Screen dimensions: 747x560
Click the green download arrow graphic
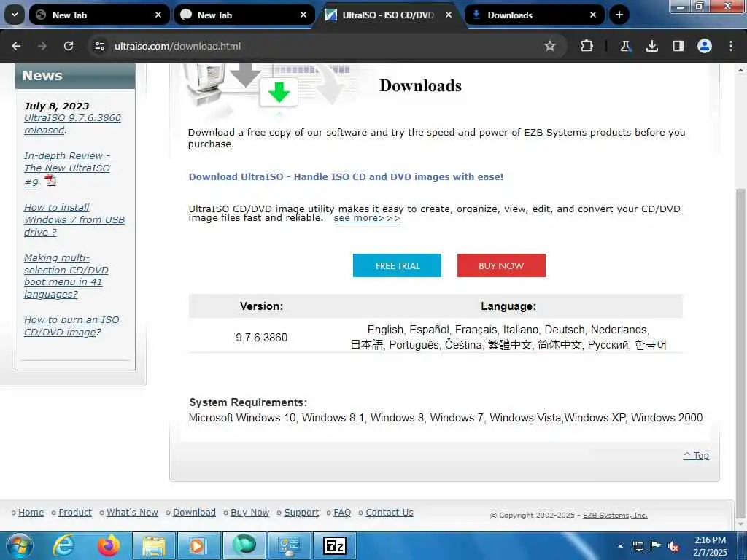(279, 93)
